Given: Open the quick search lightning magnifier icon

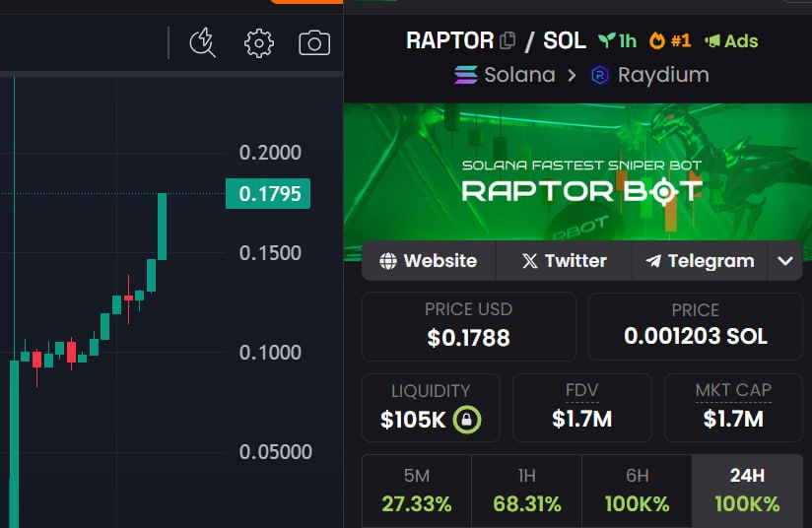Looking at the screenshot, I should 202,42.
